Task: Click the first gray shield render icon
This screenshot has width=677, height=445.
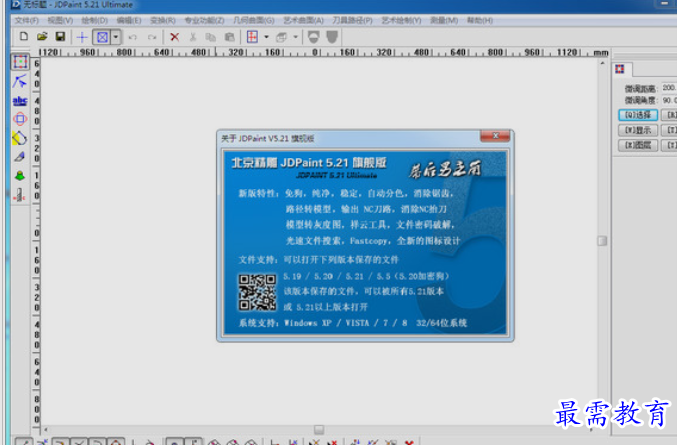Action: click(313, 37)
